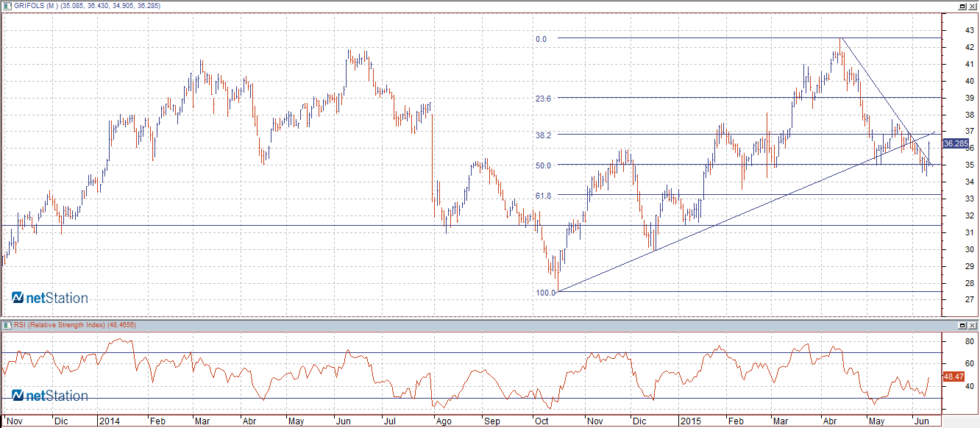Viewport: 980px width, 428px height.
Task: Select the 50.0 Fibonacci level label
Action: (x=544, y=165)
